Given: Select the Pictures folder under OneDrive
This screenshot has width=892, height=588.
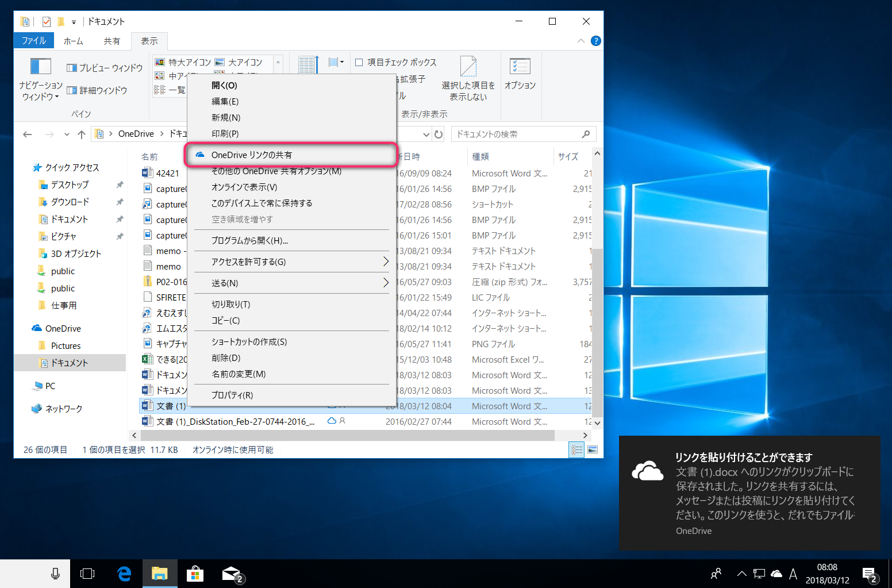Looking at the screenshot, I should (x=66, y=345).
